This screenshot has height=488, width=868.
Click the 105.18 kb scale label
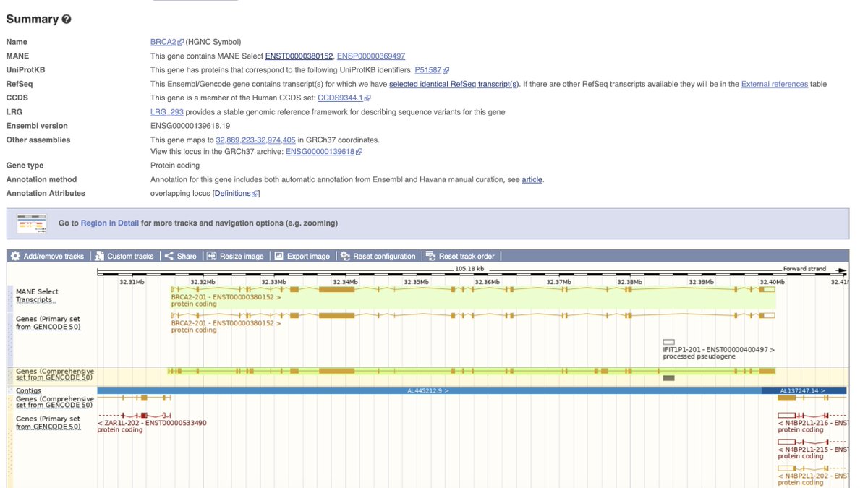pyautogui.click(x=471, y=269)
